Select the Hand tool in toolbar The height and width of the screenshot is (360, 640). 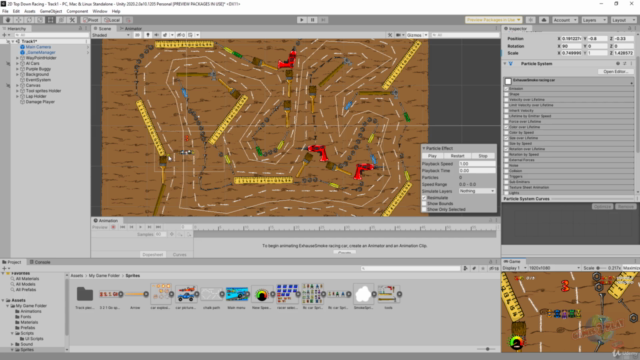[x=8, y=20]
